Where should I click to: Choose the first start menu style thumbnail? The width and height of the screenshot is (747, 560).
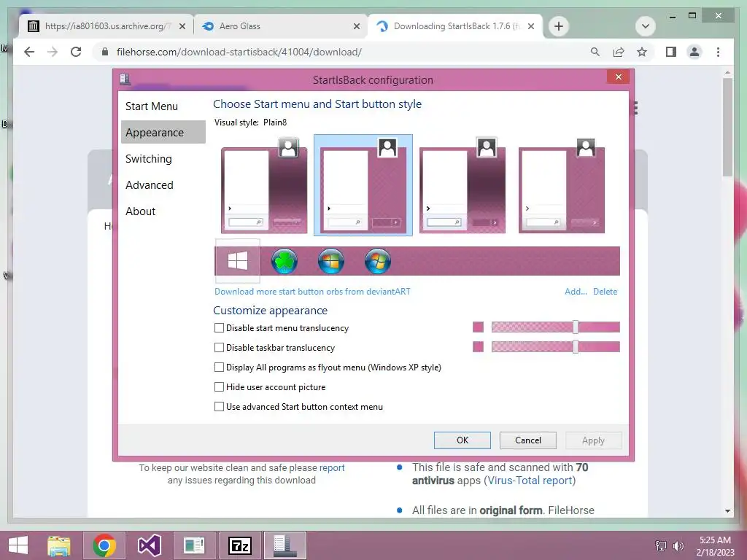click(x=264, y=185)
